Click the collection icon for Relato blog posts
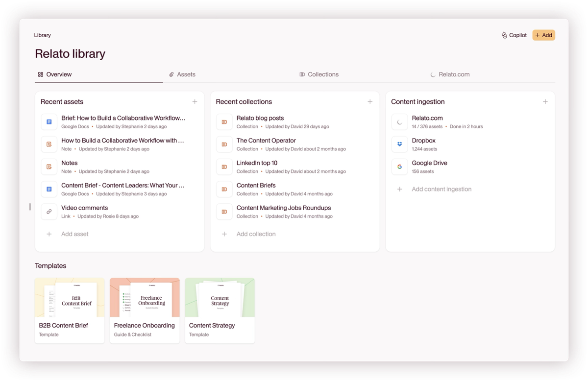The width and height of the screenshot is (588, 382). coord(224,121)
